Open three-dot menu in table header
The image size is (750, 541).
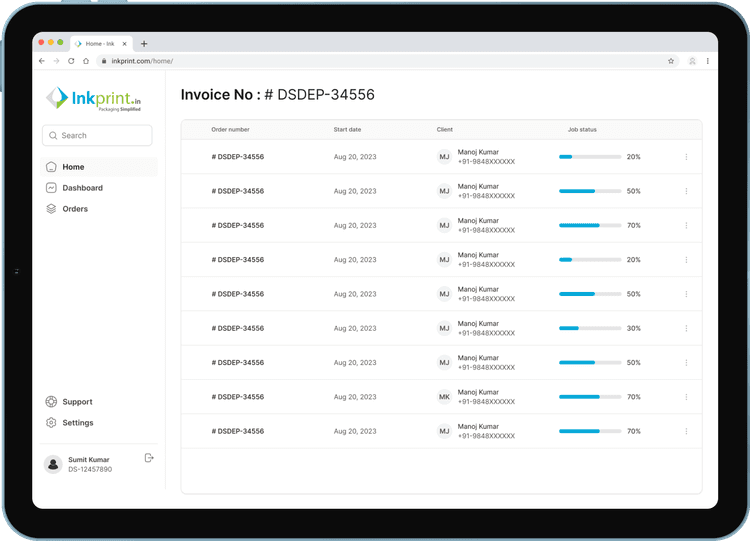686,130
